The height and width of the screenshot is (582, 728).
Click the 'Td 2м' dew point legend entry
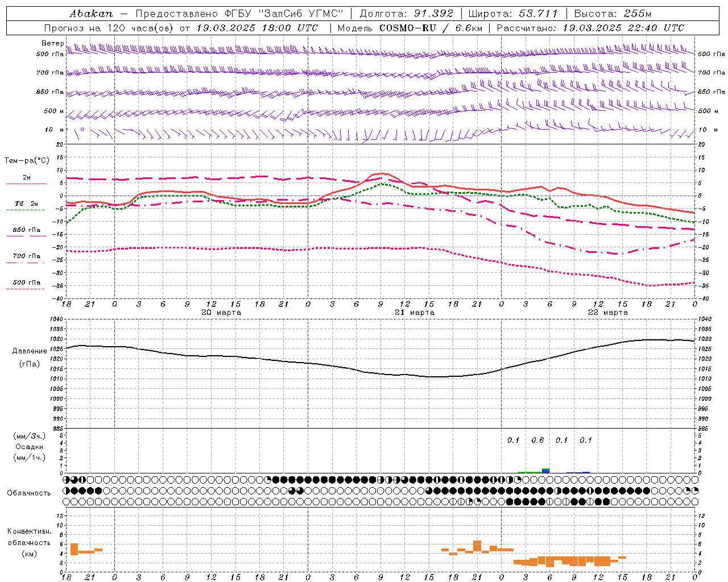coord(27,203)
